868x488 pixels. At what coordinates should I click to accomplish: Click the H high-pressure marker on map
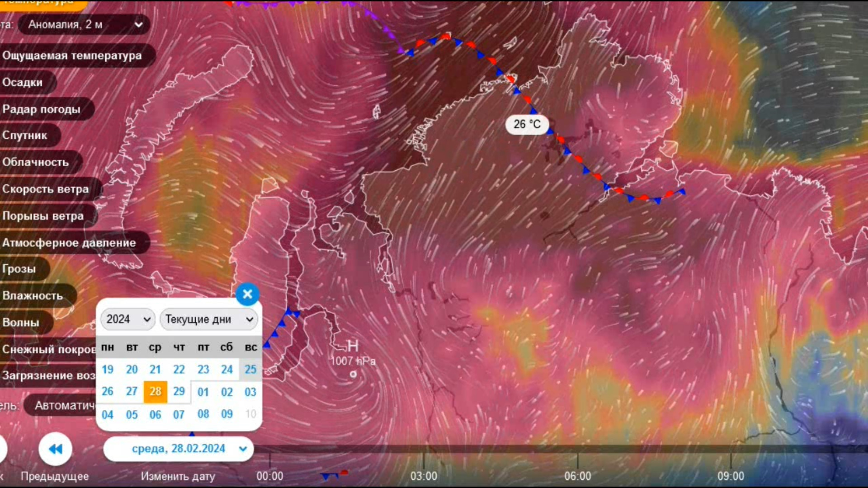[353, 347]
